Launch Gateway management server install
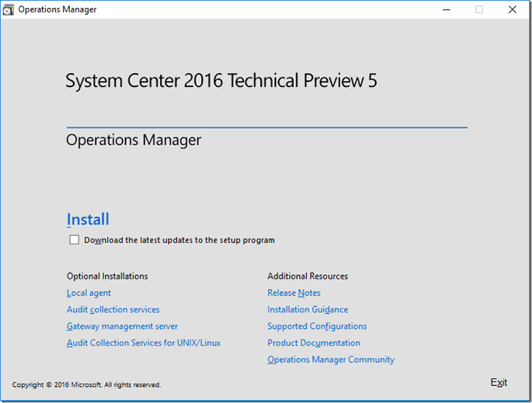 122,326
